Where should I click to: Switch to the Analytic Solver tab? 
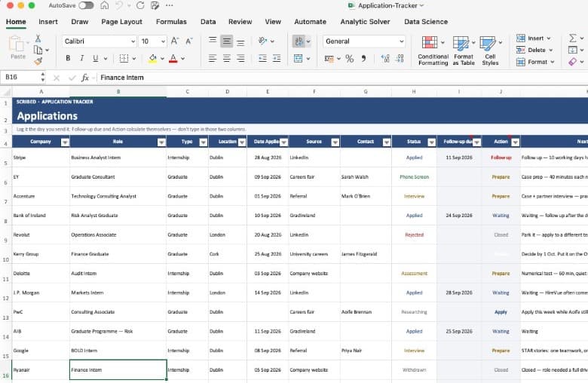(366, 22)
